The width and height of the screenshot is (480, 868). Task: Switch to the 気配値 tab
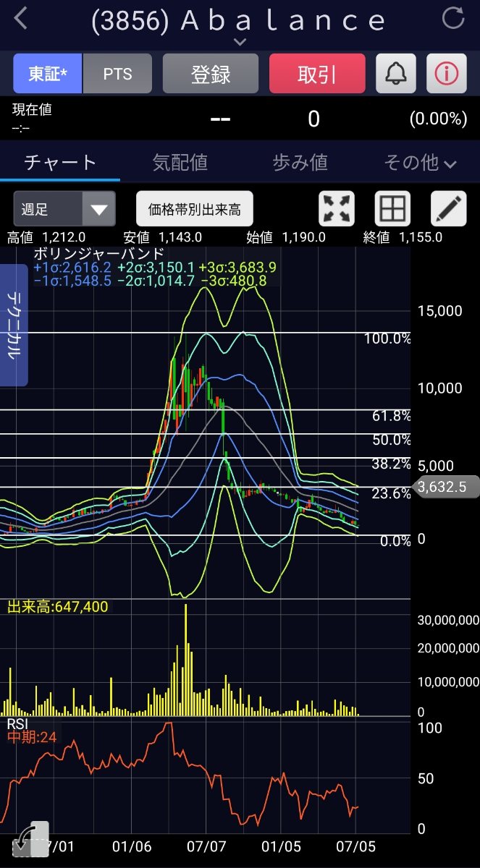point(180,163)
